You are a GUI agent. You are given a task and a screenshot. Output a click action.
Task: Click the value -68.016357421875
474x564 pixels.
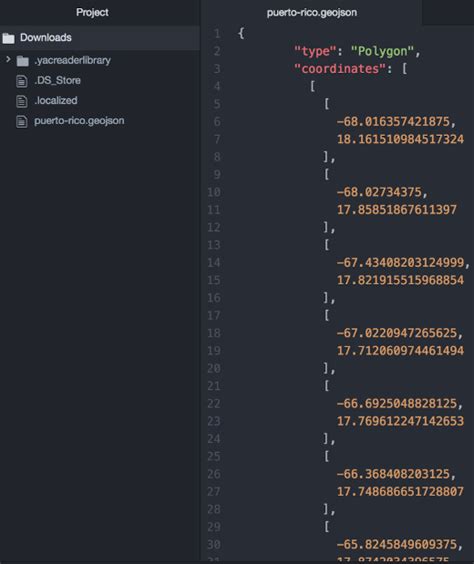click(393, 122)
